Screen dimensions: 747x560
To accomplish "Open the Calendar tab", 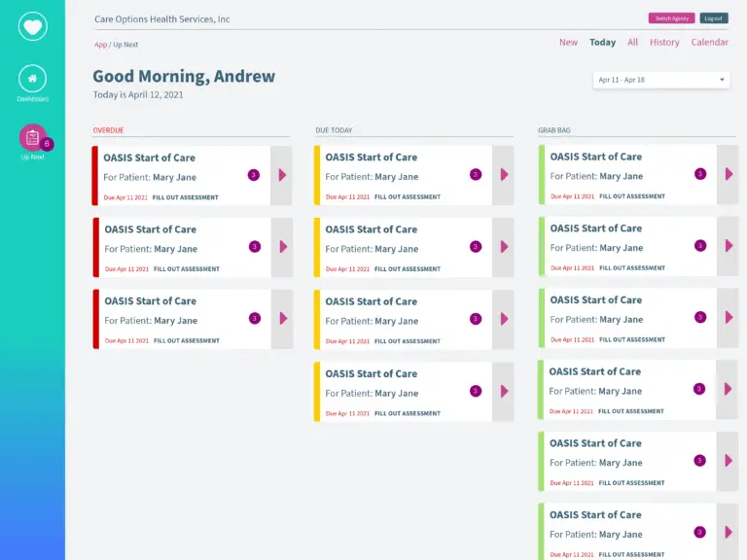I will point(709,43).
